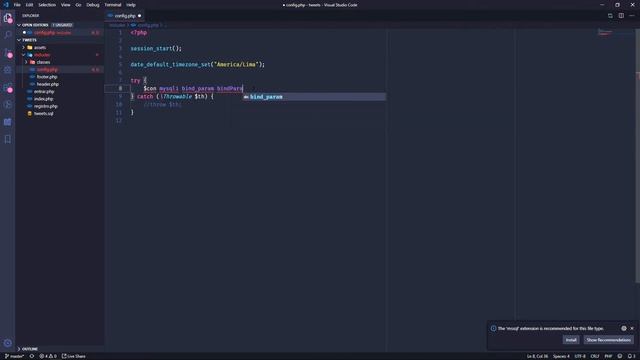This screenshot has height=360, width=640.
Task: Change the UTF-8 file encoding
Action: [x=580, y=356]
